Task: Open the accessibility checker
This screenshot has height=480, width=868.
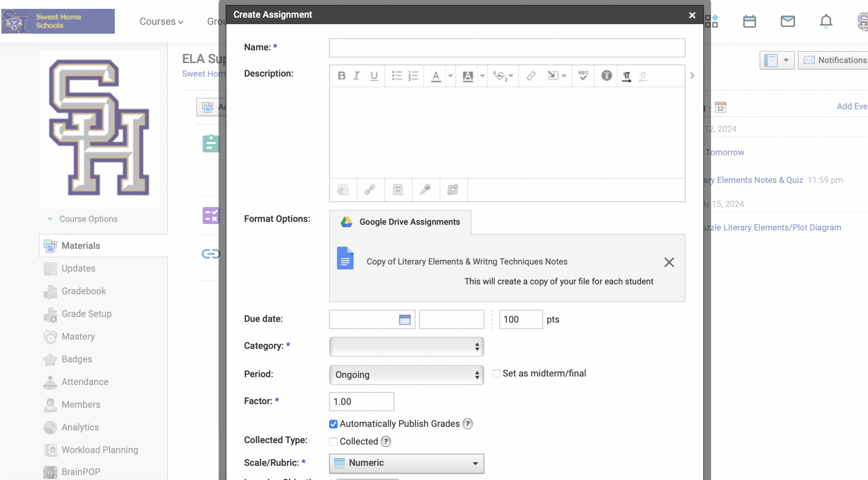Action: (606, 75)
